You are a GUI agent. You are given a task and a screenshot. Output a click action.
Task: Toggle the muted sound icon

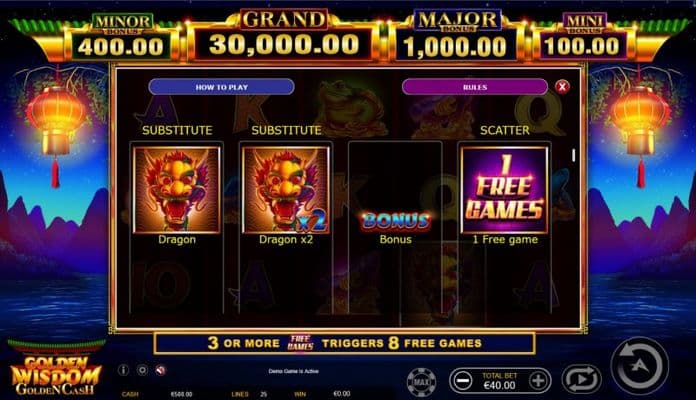pyautogui.click(x=161, y=370)
